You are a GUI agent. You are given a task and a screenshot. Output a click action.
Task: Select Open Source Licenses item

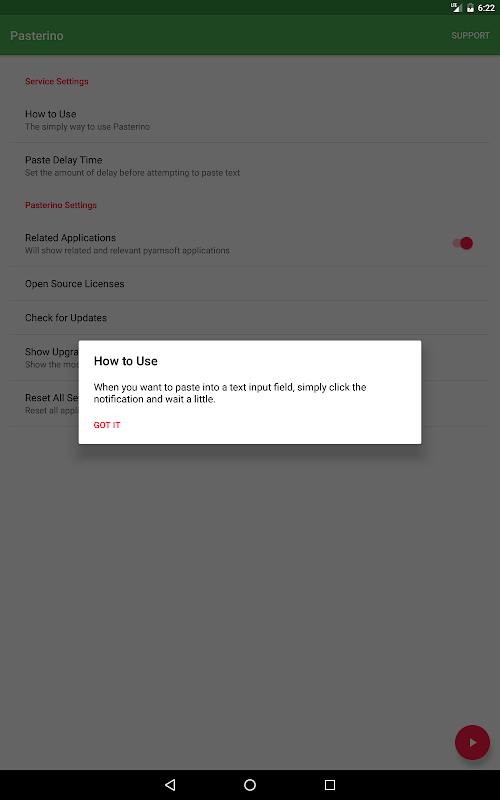pyautogui.click(x=250, y=284)
